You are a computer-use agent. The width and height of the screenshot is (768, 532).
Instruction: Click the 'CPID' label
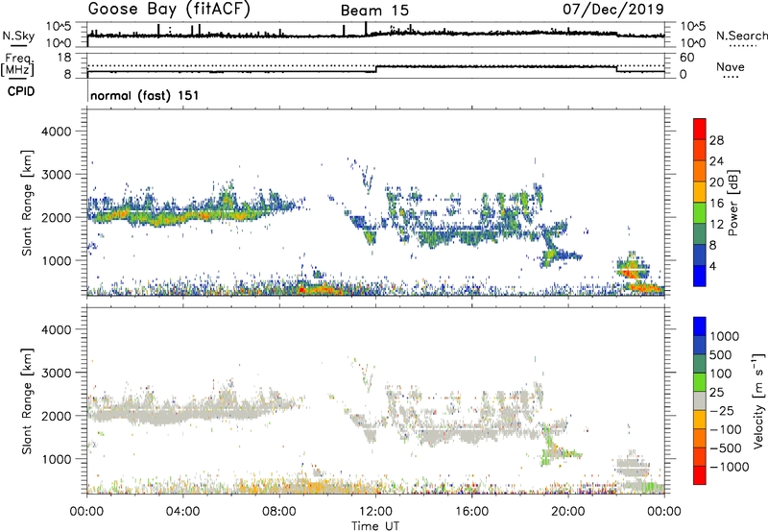(21, 91)
